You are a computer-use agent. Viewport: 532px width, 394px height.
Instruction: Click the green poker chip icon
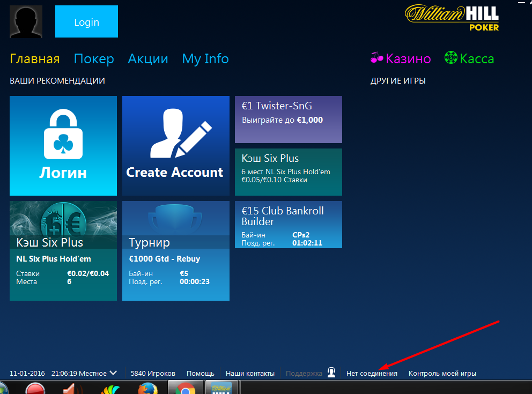pyautogui.click(x=451, y=58)
